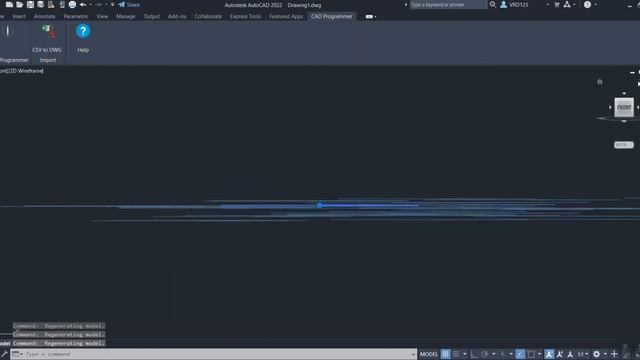
Task: Open the Featured Apps tab
Action: pyautogui.click(x=286, y=16)
